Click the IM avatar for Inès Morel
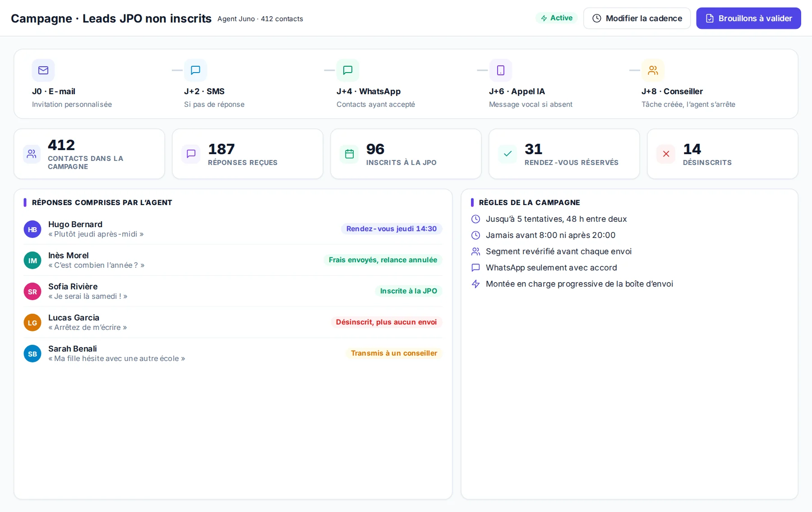 (32, 261)
